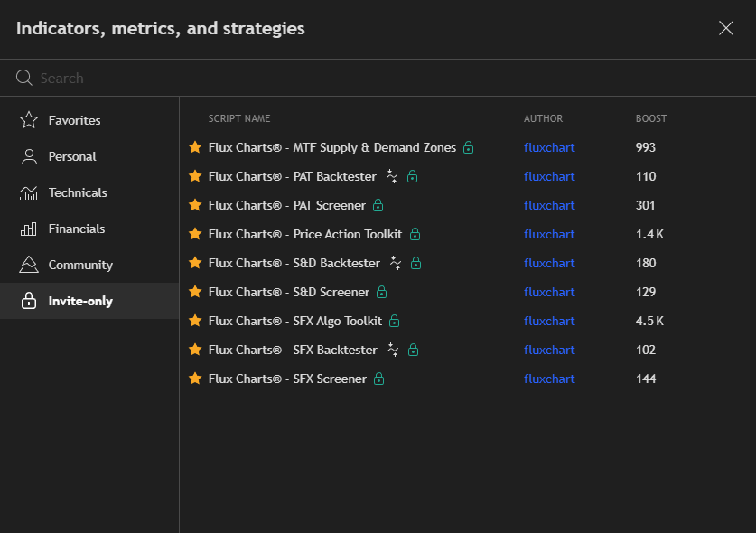
Task: Click the 1.4 K boost count
Action: [649, 234]
